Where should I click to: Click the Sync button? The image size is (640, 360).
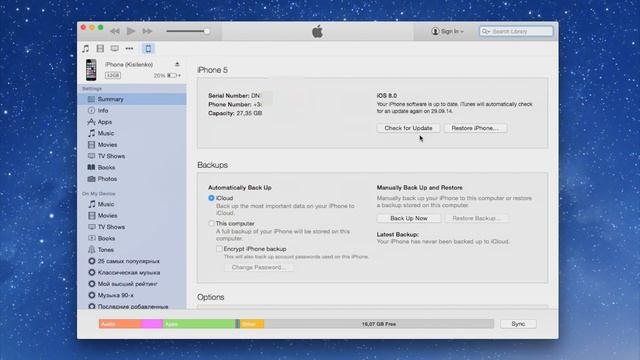[518, 324]
